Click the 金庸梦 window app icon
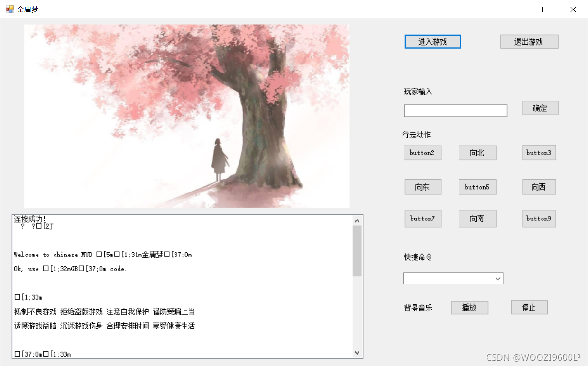This screenshot has height=366, width=588. coord(9,9)
